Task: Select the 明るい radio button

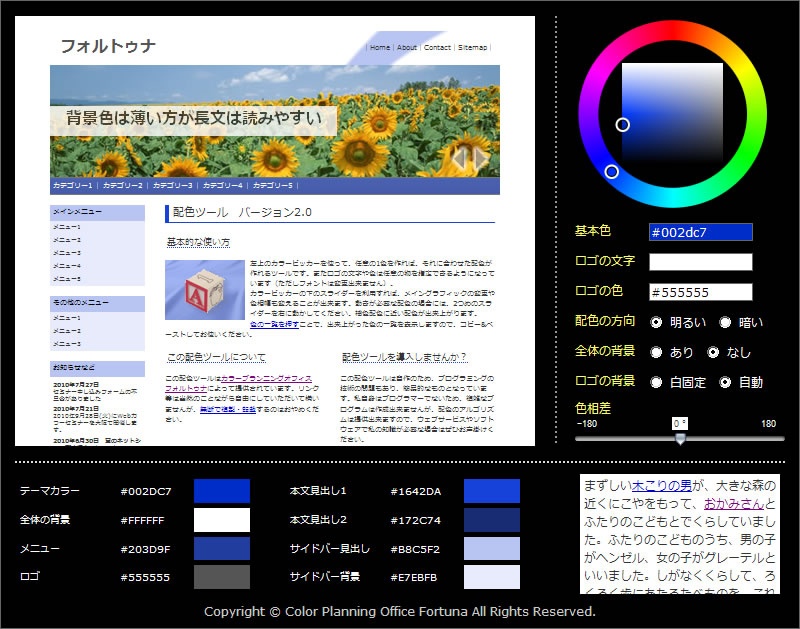Action: 657,322
